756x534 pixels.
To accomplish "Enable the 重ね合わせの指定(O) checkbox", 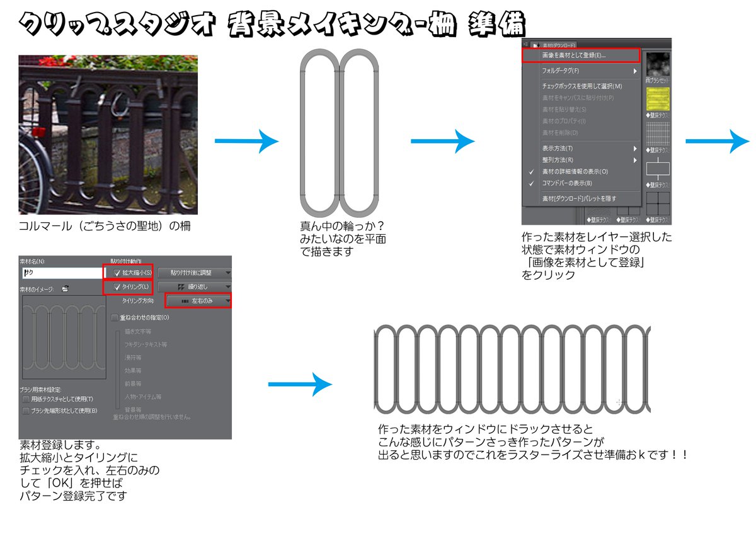I will (x=114, y=317).
